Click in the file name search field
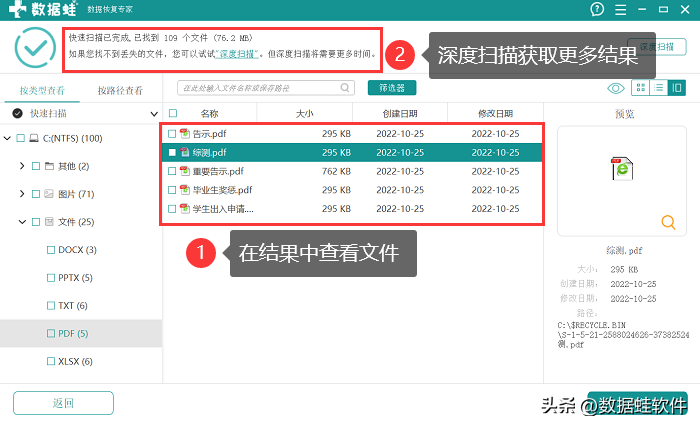Image resolution: width=700 pixels, height=427 pixels. pyautogui.click(x=266, y=88)
